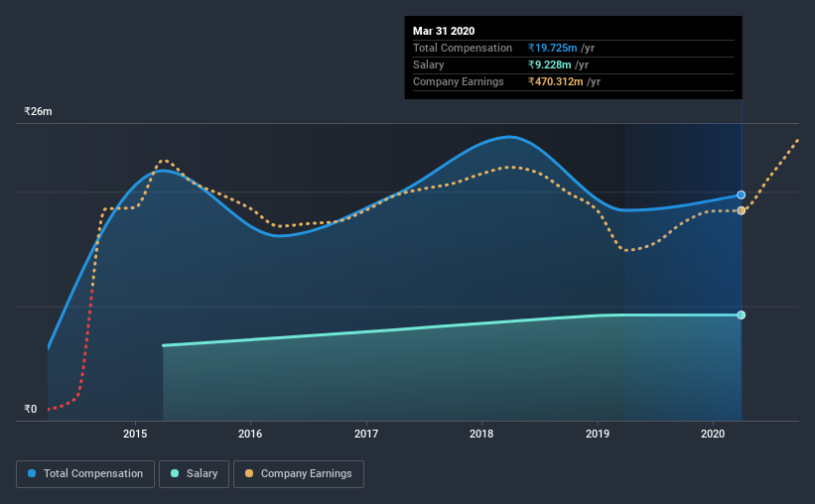Toggle the Total Compensation legend button
Screen dimensions: 815x504
85,474
